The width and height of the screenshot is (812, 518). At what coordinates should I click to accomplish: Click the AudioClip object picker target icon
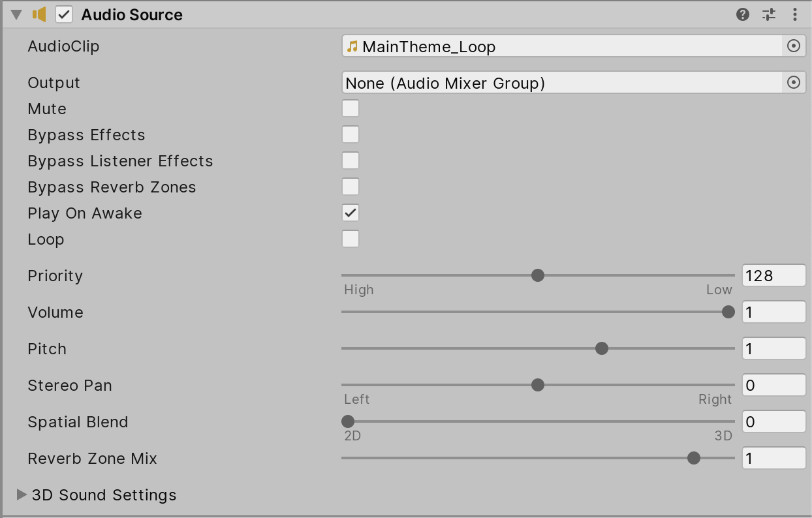[794, 46]
